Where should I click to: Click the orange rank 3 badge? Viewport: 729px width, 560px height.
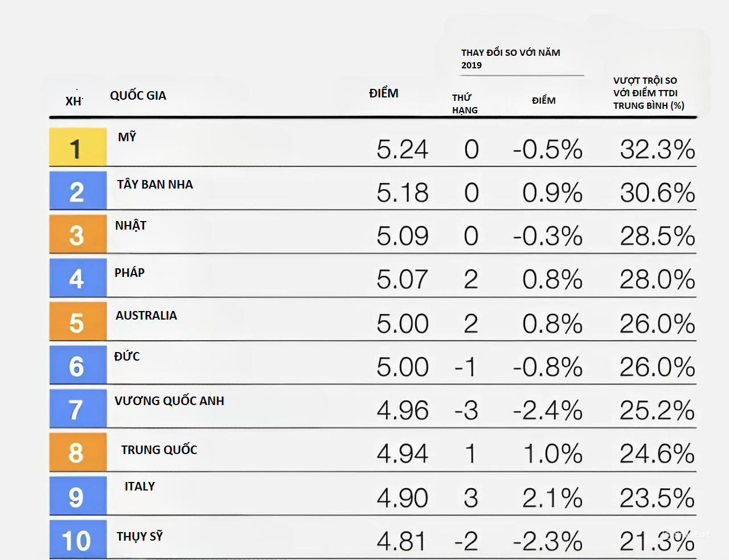point(77,234)
